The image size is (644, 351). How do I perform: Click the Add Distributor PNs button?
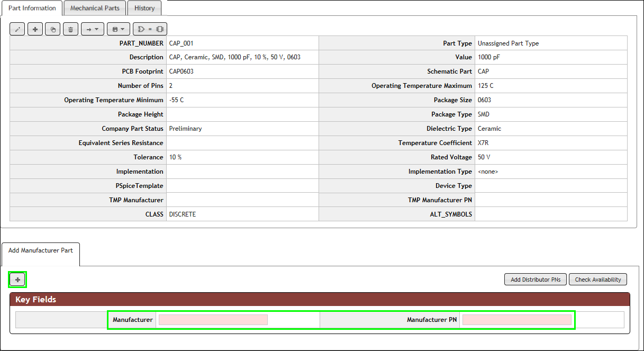click(x=535, y=279)
